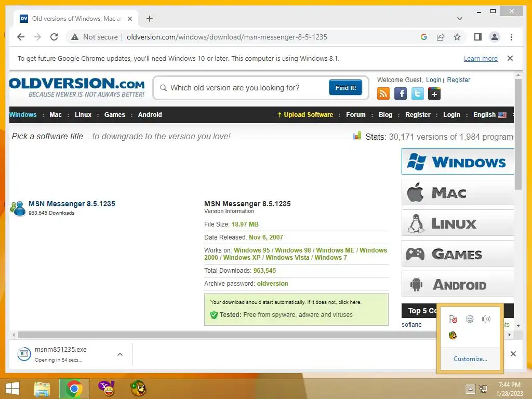Open Blog from nav bar

[x=385, y=115]
